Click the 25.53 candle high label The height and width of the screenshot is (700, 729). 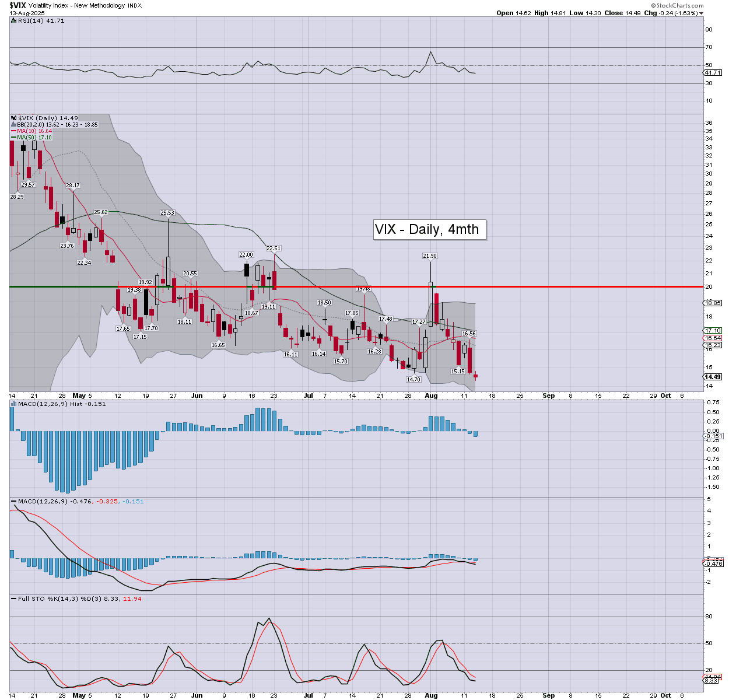(167, 213)
